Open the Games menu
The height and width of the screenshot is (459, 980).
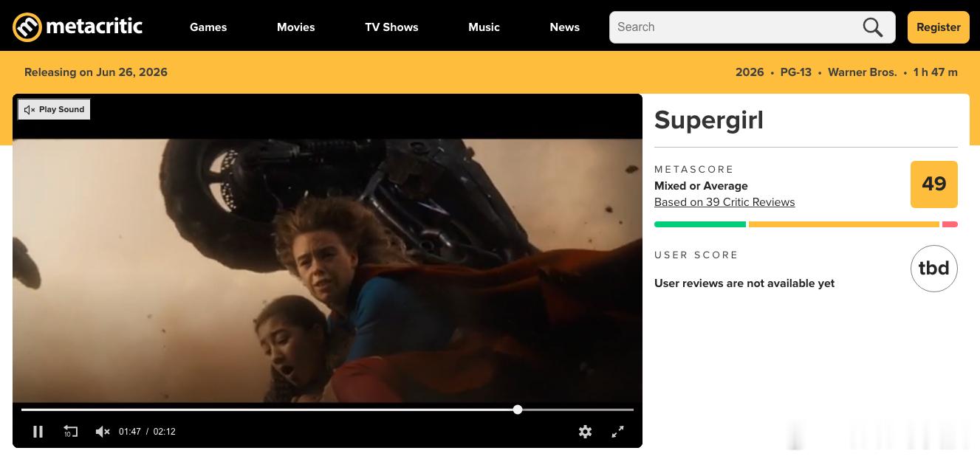[208, 27]
